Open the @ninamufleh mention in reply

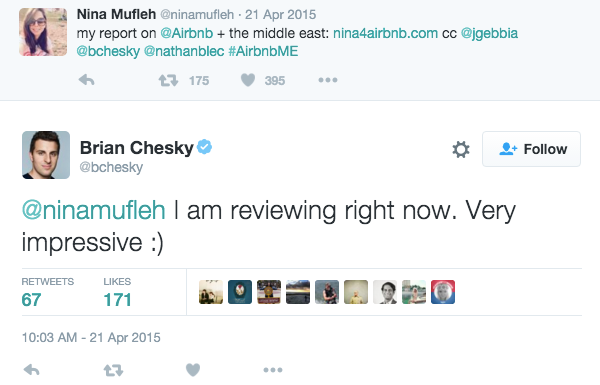click(x=93, y=210)
